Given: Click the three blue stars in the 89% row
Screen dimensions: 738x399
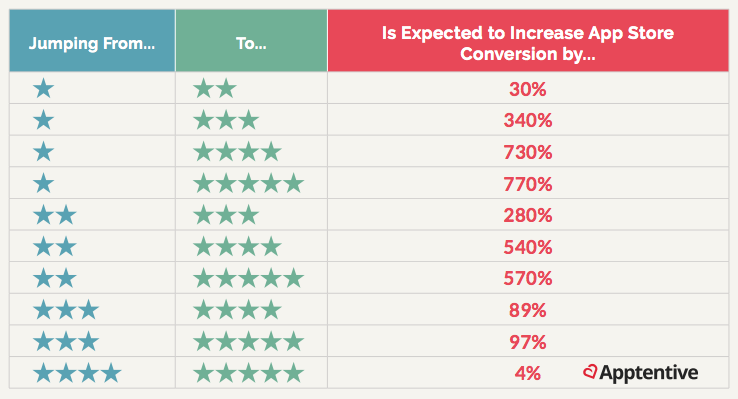Looking at the screenshot, I should tap(66, 310).
